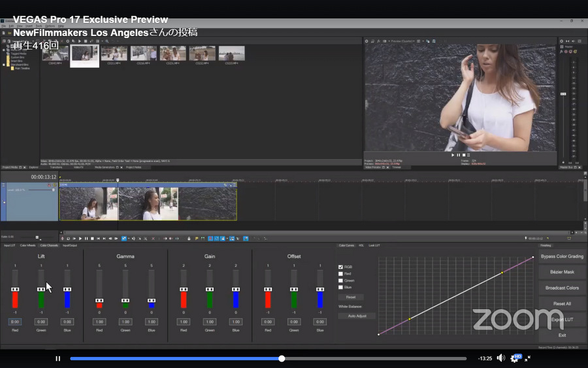Go to end of the timeline
This screenshot has height=368, width=588.
click(105, 238)
